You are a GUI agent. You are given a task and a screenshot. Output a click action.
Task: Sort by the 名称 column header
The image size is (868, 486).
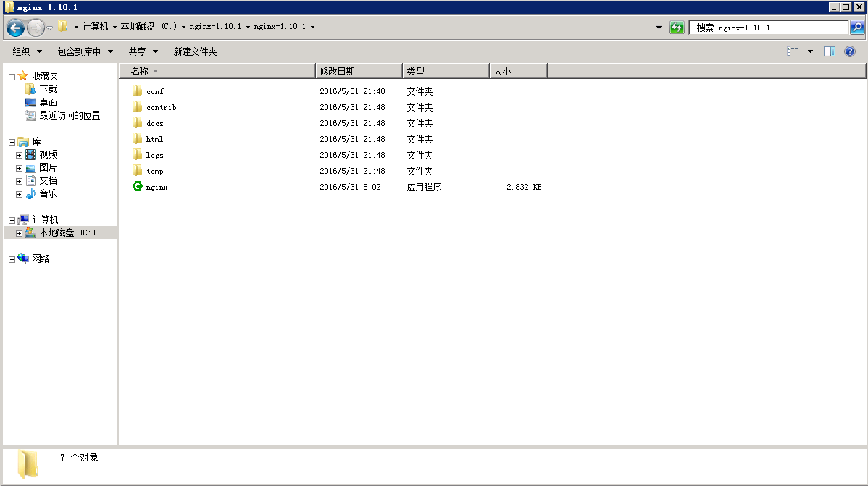click(x=217, y=71)
